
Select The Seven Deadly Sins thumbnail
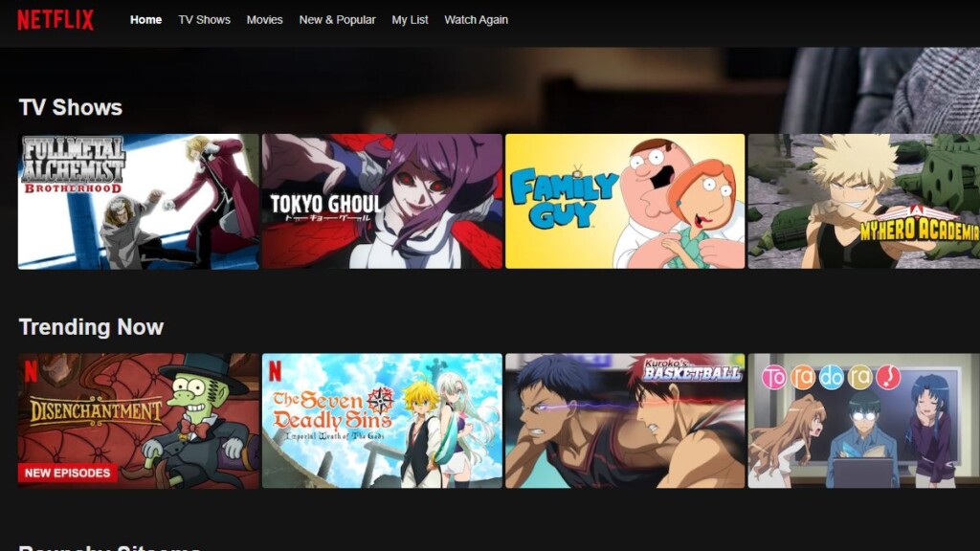(x=382, y=421)
